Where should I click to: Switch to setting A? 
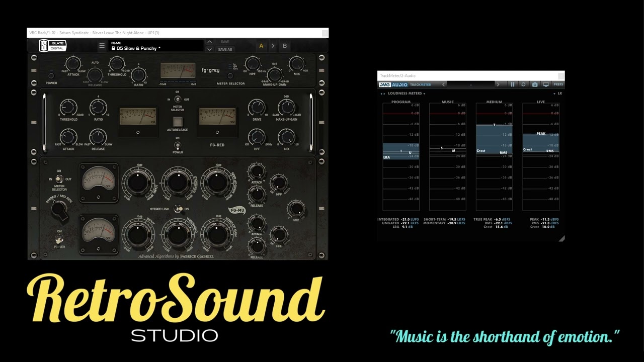tap(261, 46)
